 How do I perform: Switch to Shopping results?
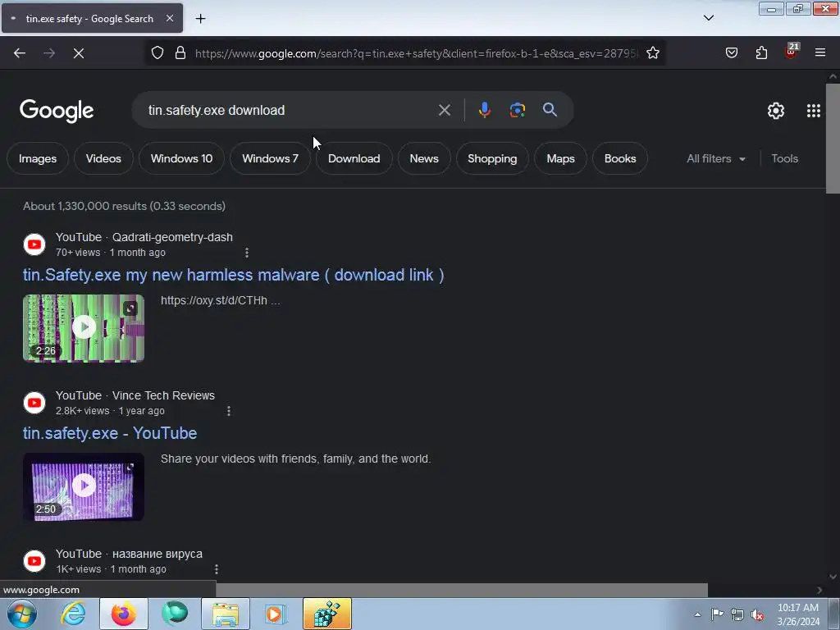point(492,158)
